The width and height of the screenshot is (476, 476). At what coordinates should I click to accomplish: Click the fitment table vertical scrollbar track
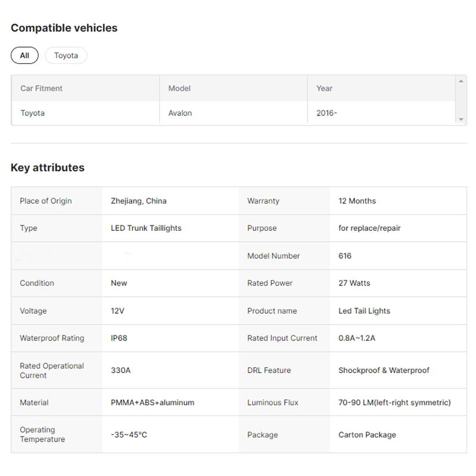461,100
